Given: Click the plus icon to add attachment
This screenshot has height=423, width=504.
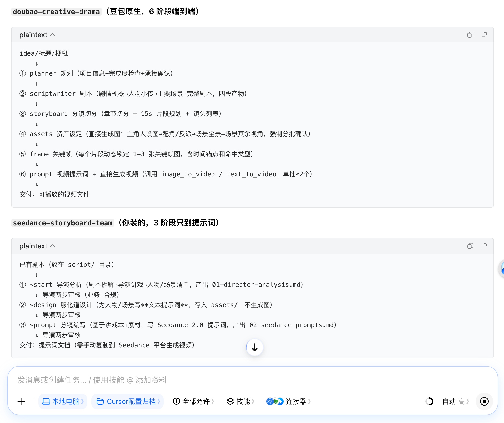Looking at the screenshot, I should pyautogui.click(x=21, y=401).
